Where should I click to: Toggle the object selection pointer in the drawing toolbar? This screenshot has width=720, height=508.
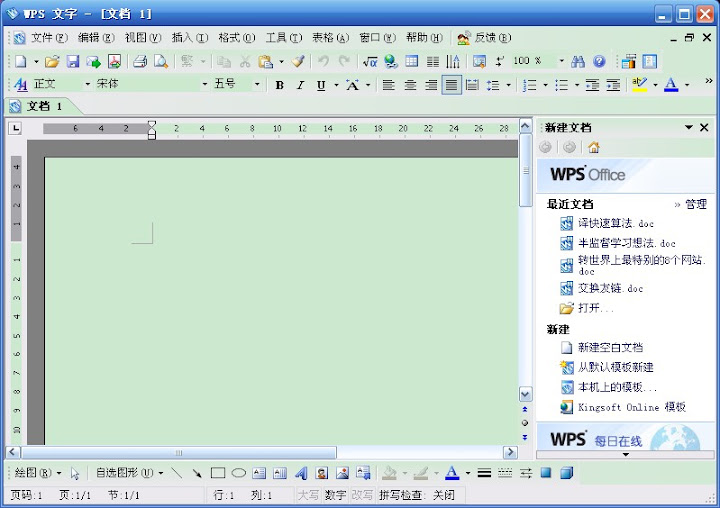(75, 473)
